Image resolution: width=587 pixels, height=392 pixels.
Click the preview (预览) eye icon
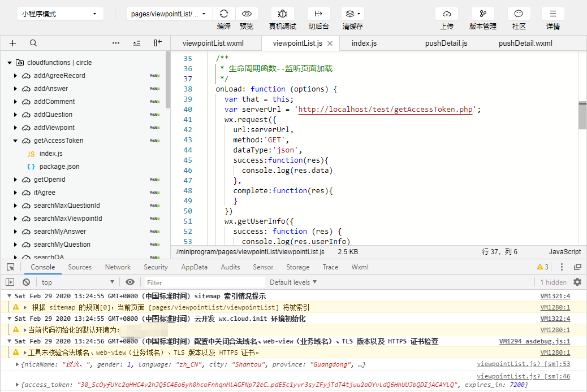(247, 14)
